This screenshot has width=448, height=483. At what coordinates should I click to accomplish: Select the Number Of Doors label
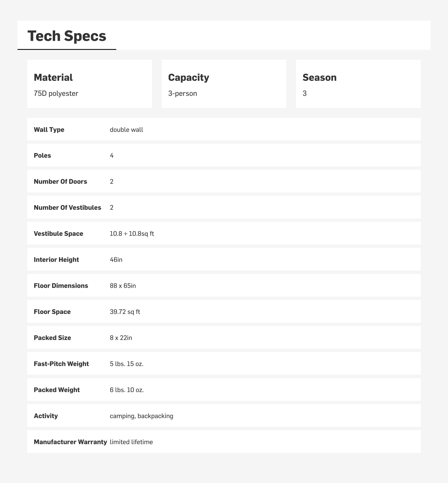[x=60, y=181]
